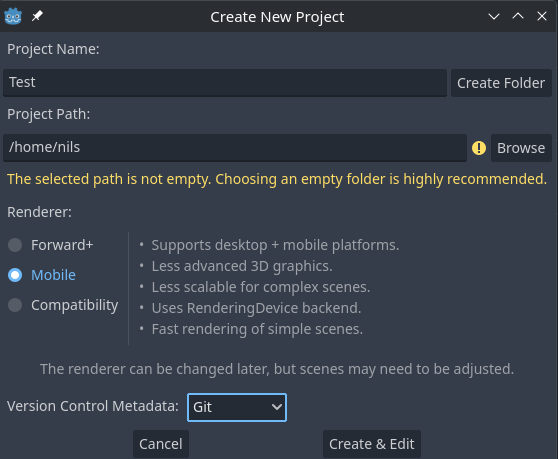The image size is (558, 459).
Task: Click the downward chevron in title bar
Action: tap(494, 16)
